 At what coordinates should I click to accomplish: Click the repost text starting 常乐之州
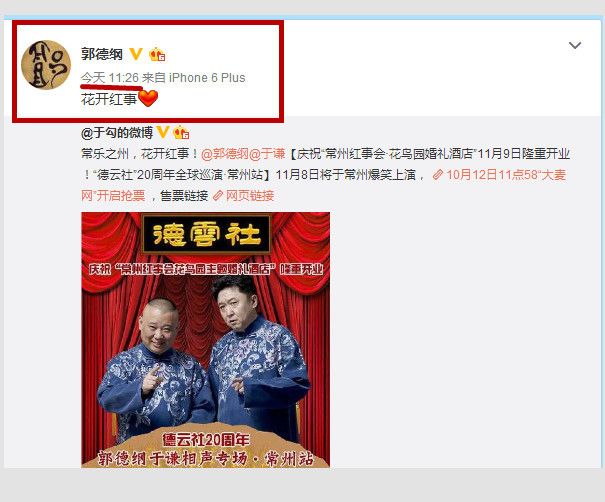(325, 175)
